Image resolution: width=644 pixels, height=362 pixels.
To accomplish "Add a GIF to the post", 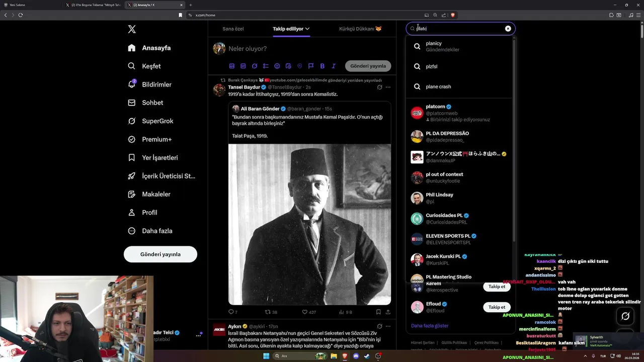I will click(243, 66).
